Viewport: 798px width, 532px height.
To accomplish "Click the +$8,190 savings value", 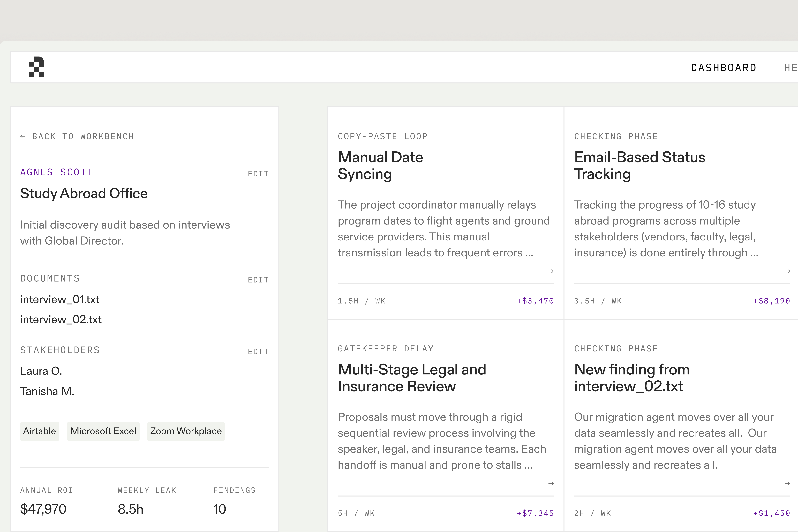I will click(x=772, y=301).
